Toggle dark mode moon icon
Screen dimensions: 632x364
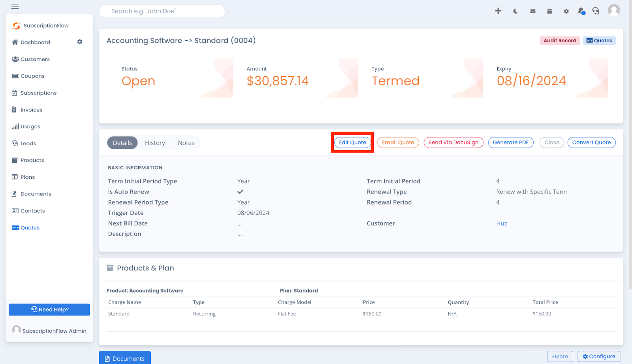click(x=515, y=11)
